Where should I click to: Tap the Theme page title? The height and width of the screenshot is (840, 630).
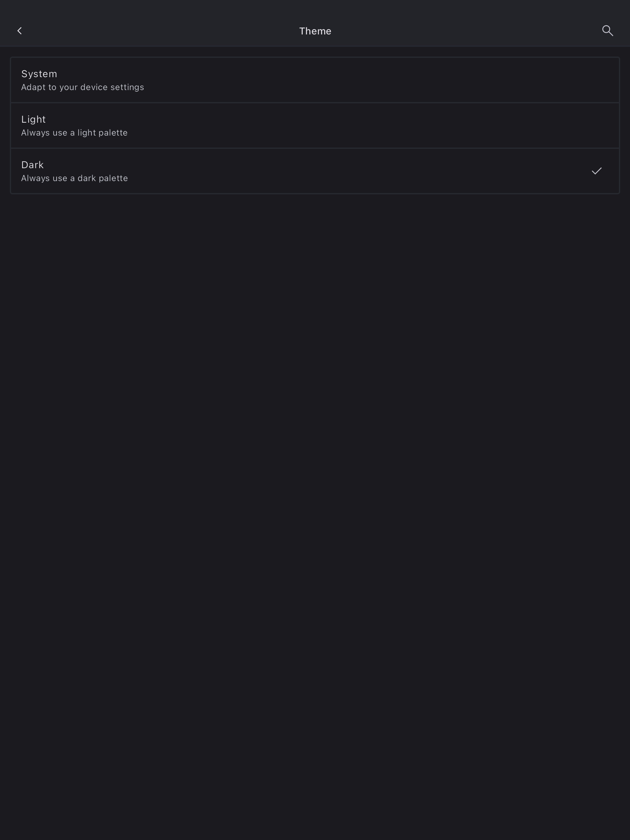coord(315,31)
